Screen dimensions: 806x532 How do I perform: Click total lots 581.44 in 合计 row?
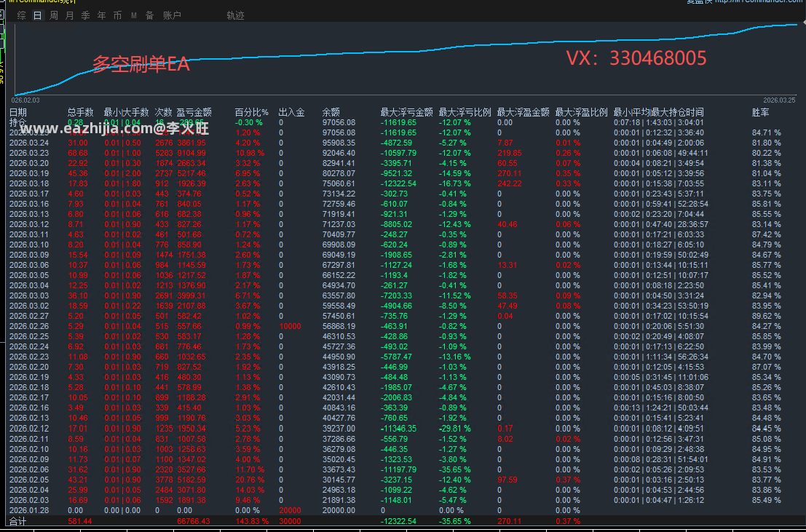click(81, 521)
